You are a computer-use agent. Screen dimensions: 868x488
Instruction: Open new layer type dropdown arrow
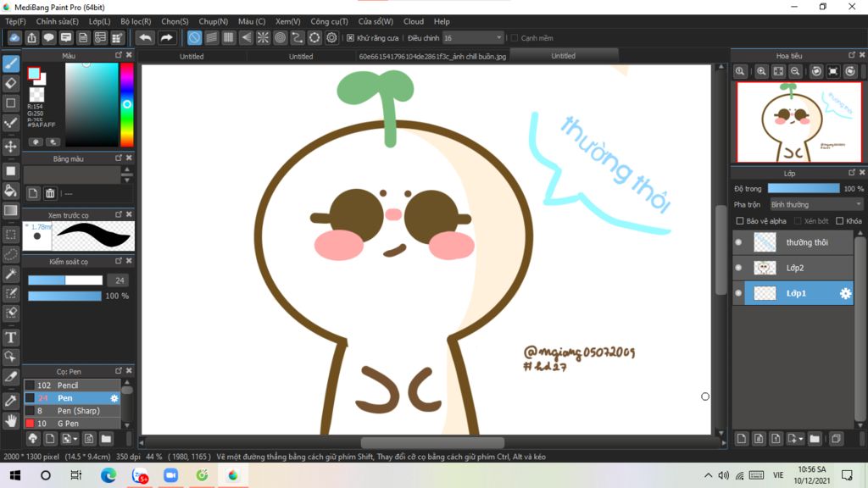point(800,440)
